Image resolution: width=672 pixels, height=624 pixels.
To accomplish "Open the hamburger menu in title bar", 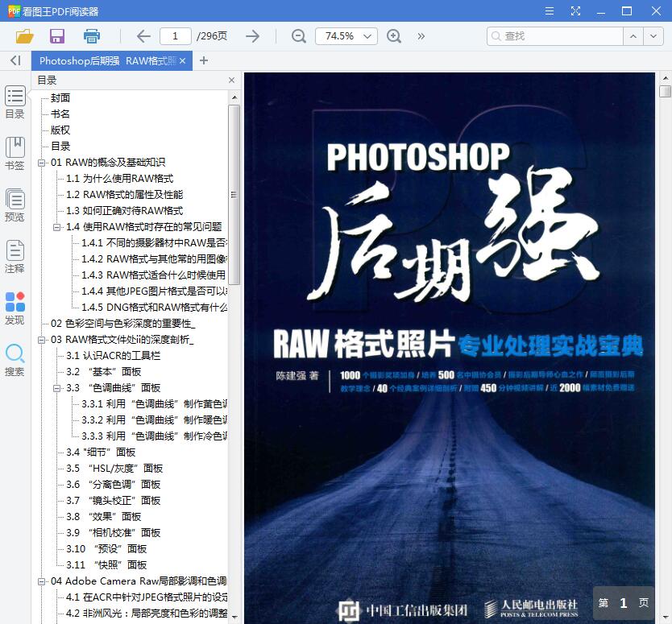I will click(549, 11).
